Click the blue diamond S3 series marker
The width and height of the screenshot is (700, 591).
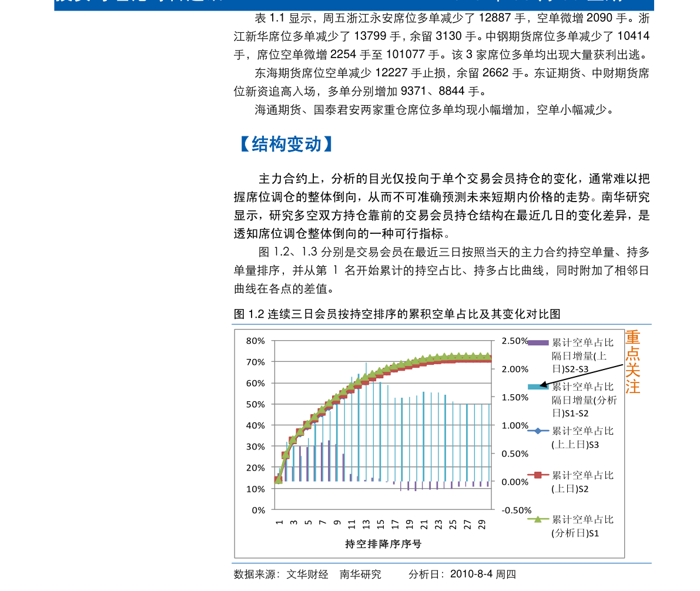point(539,431)
